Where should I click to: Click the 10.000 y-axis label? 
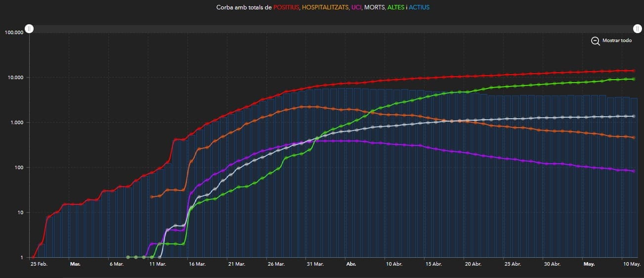click(x=15, y=78)
